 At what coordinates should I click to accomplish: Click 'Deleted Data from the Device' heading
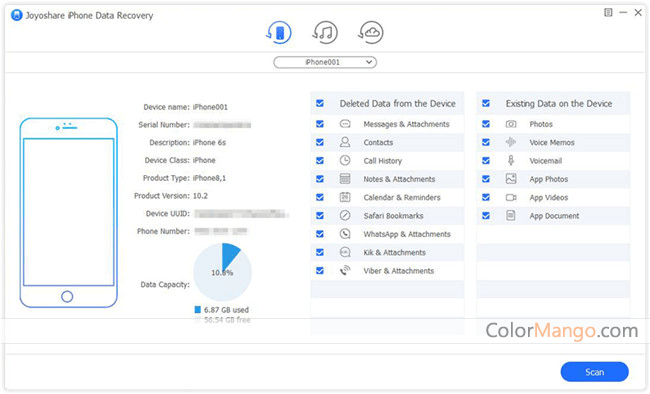click(x=398, y=103)
